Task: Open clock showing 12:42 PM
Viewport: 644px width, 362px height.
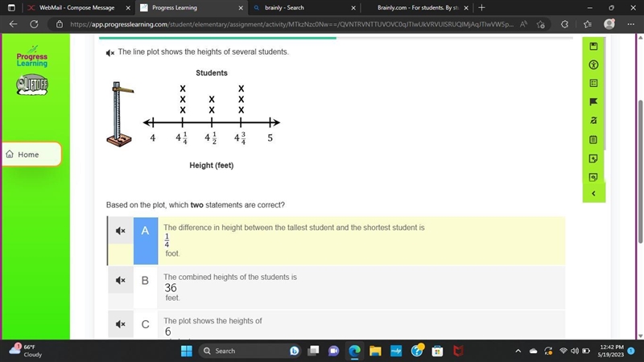Action: click(x=610, y=351)
